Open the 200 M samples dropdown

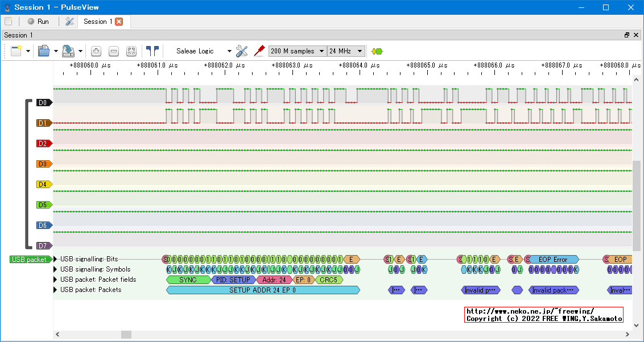pyautogui.click(x=297, y=51)
